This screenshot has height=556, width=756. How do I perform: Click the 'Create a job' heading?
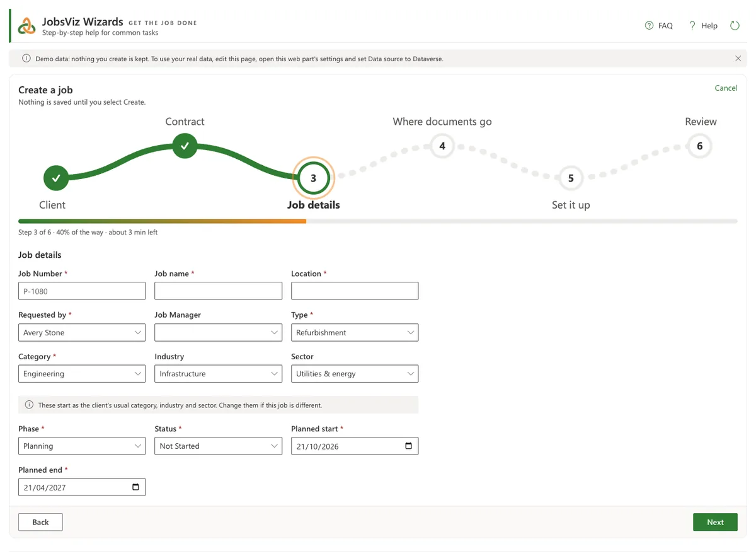click(45, 90)
